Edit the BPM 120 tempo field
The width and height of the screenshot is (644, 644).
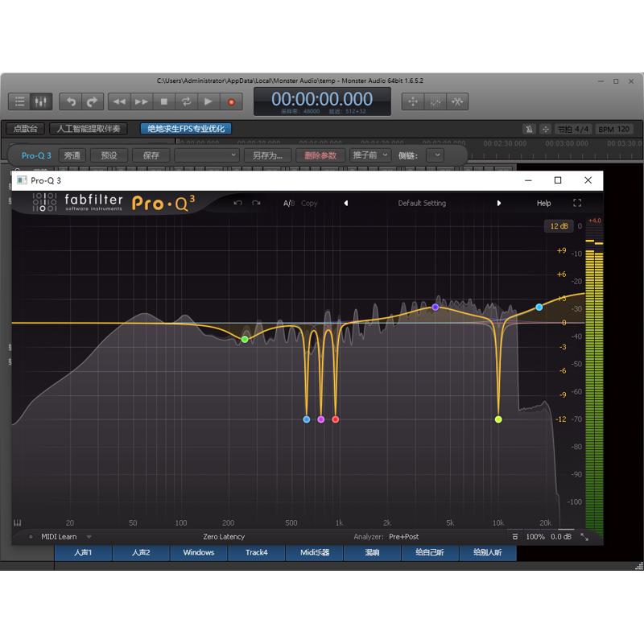pyautogui.click(x=613, y=130)
